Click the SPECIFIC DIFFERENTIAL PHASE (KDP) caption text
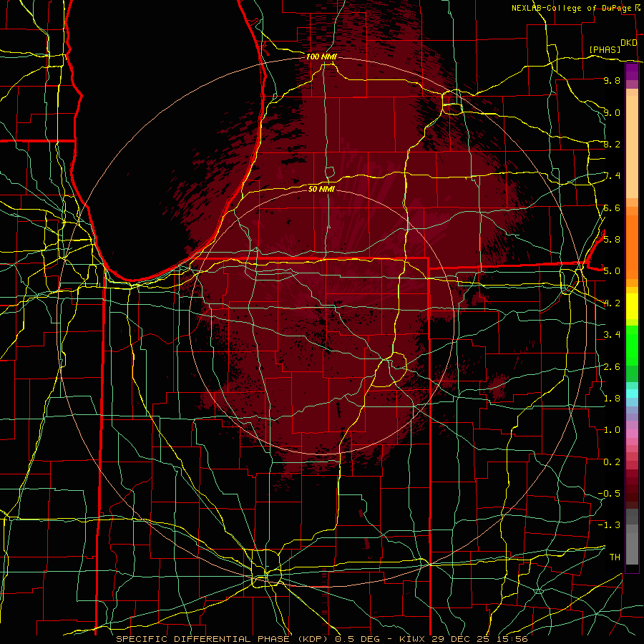 (x=223, y=639)
